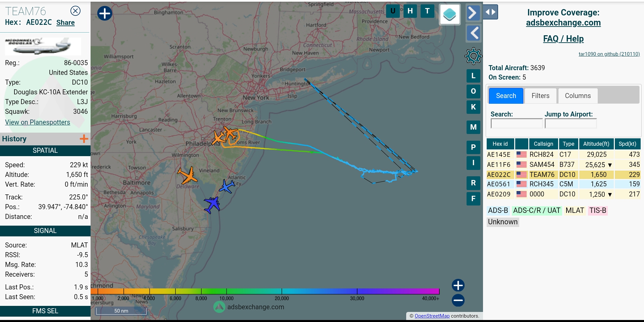Image resolution: width=644 pixels, height=322 pixels.
Task: Select the SAM454 aircraft row
Action: (x=563, y=165)
